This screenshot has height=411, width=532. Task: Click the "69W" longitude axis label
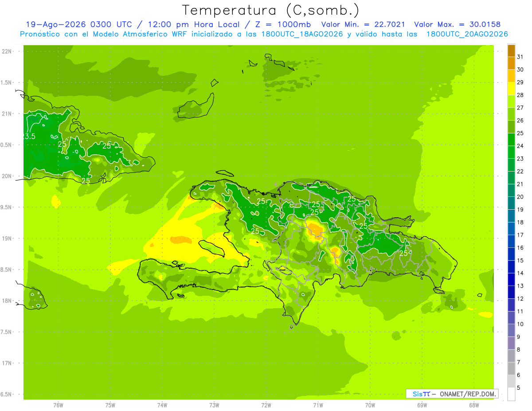[x=422, y=405]
